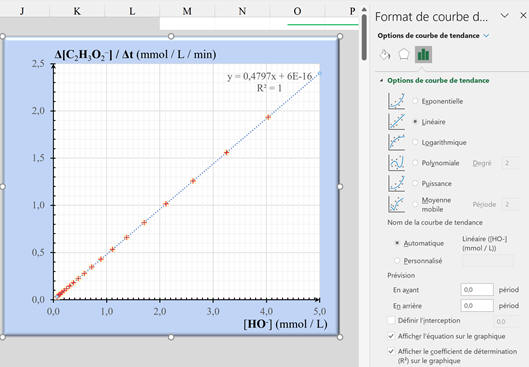This screenshot has height=367, width=529.
Task: Click the Exponentielle trendline icon
Action: (396, 101)
